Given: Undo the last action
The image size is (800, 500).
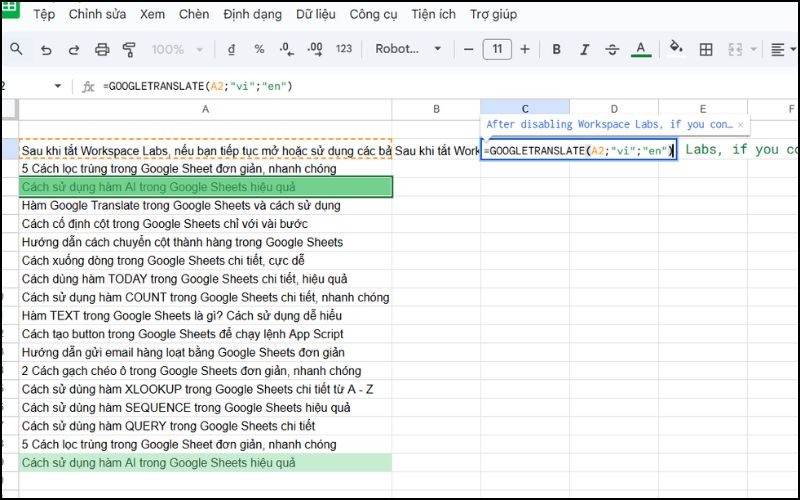Looking at the screenshot, I should (x=46, y=49).
